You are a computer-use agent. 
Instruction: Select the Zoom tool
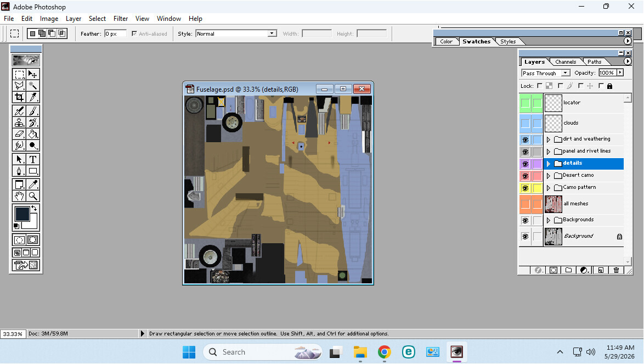[x=33, y=196]
